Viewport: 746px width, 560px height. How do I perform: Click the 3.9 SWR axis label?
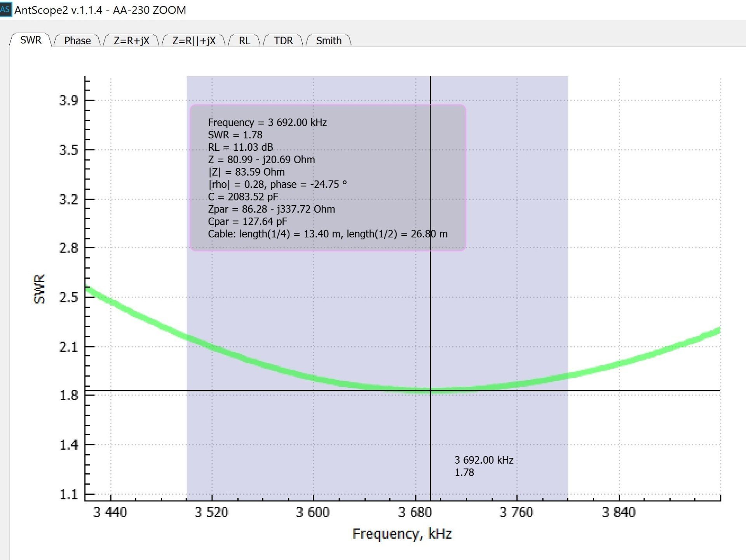(68, 101)
